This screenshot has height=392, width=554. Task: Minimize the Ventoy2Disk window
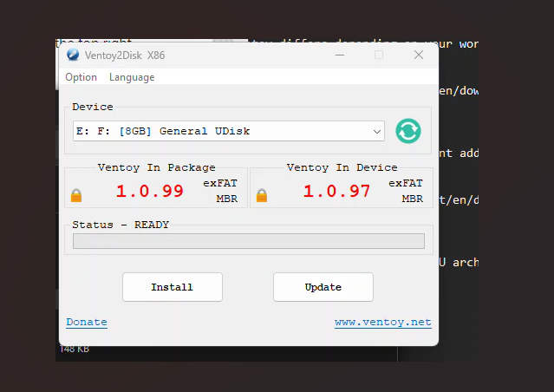pyautogui.click(x=340, y=56)
